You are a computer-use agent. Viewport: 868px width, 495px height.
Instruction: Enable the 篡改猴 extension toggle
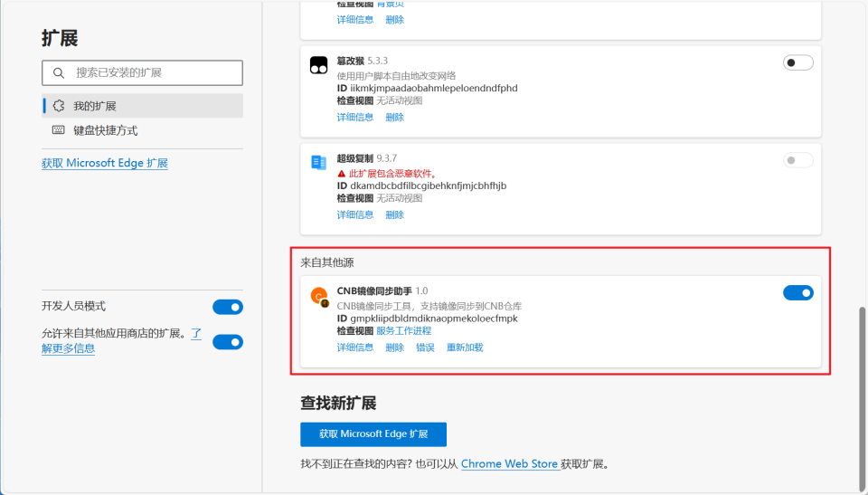[797, 62]
